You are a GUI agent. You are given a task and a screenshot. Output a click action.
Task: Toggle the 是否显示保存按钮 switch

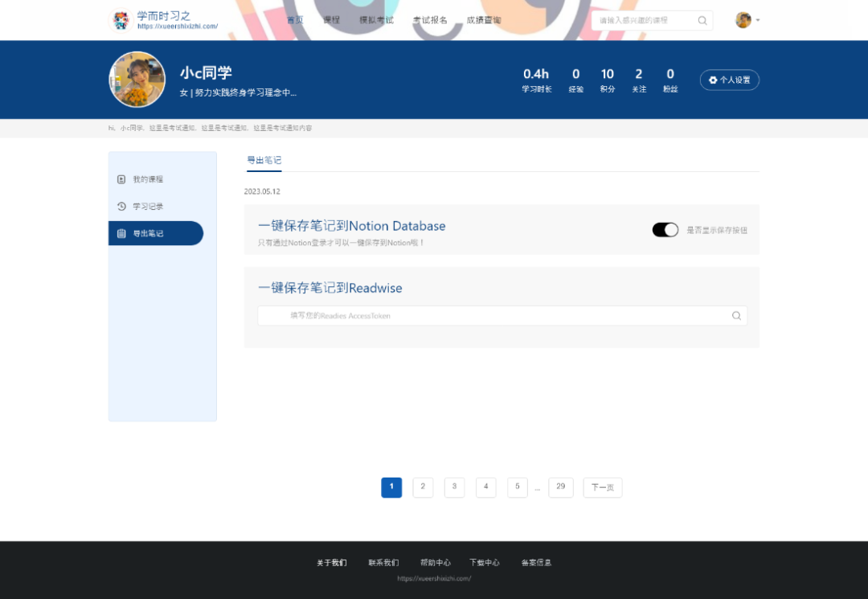[x=665, y=230]
